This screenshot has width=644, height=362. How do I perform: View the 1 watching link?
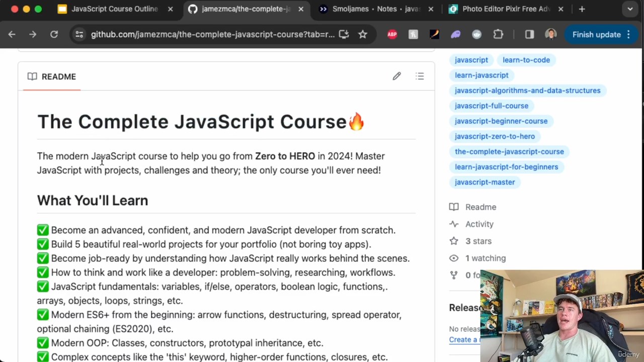(x=485, y=258)
